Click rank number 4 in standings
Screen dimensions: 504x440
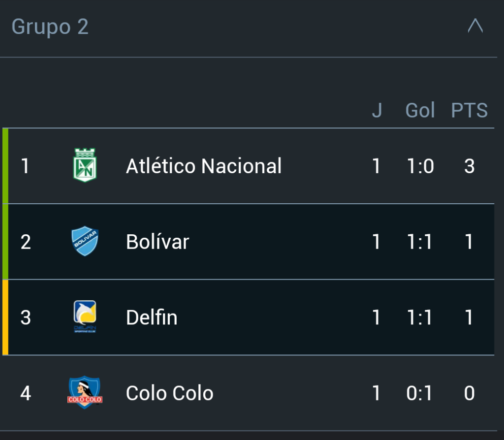point(26,393)
